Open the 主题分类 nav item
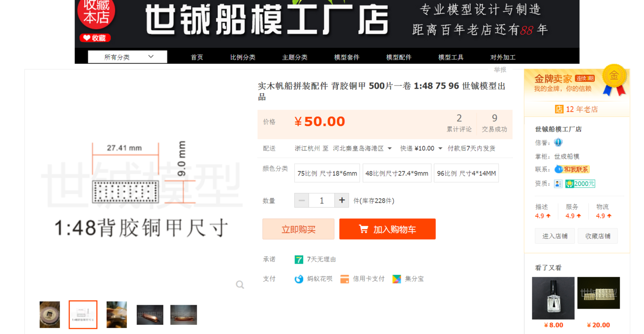 pyautogui.click(x=295, y=57)
